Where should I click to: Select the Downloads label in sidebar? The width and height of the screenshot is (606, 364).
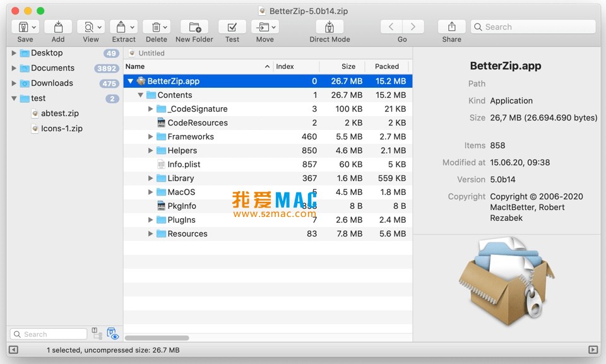[52, 83]
